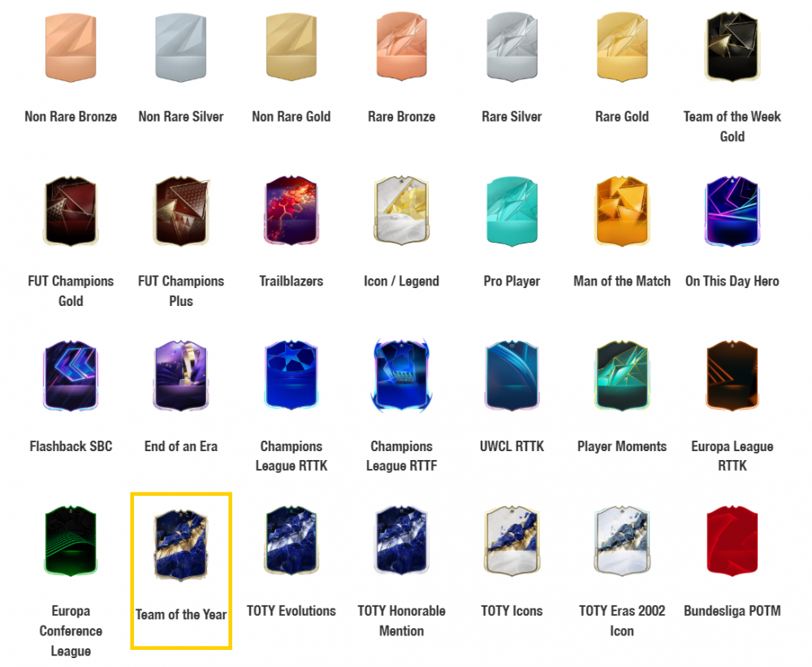Viewport: 812px width, 667px height.
Task: Select the Non Rare Bronze card icon
Action: click(x=71, y=48)
